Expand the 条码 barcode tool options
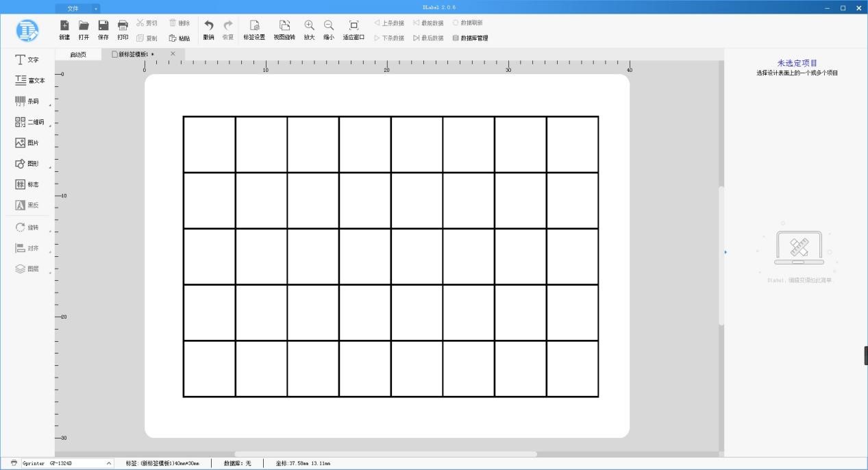Viewport: 868px width, 470px height. point(50,105)
